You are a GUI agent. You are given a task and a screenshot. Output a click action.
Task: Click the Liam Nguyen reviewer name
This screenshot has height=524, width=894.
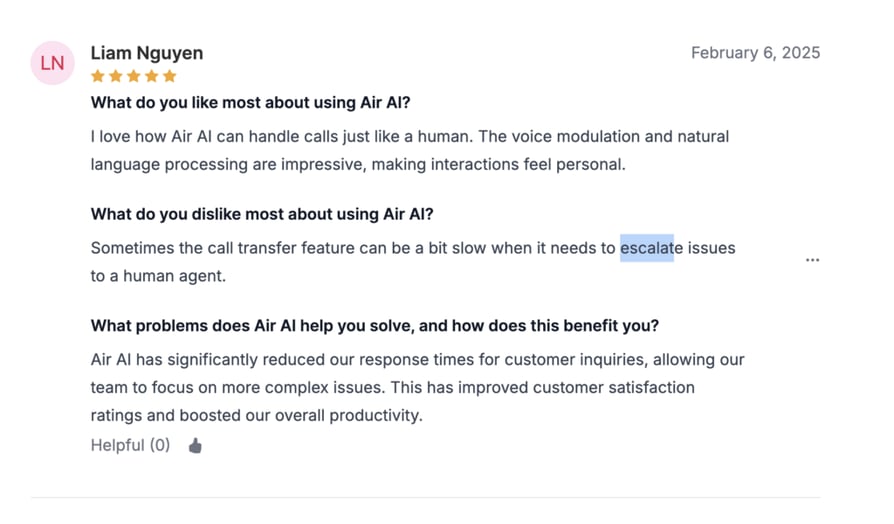[147, 53]
